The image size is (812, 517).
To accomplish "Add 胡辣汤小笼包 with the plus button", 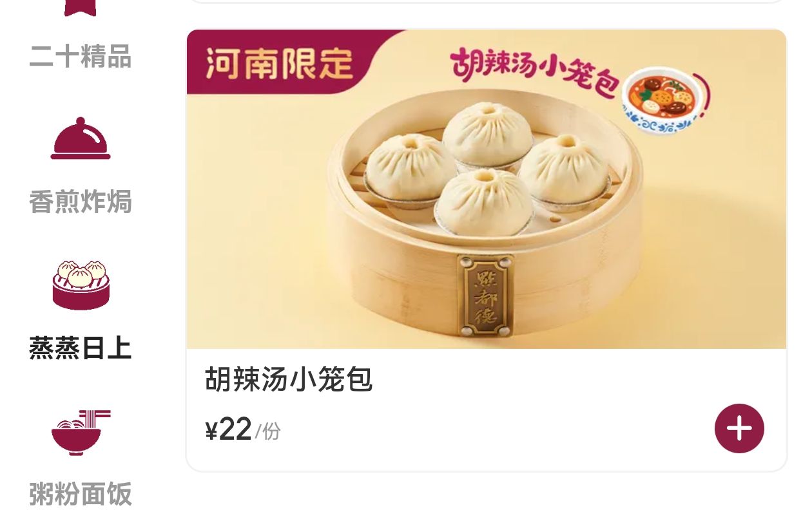I will coord(739,428).
